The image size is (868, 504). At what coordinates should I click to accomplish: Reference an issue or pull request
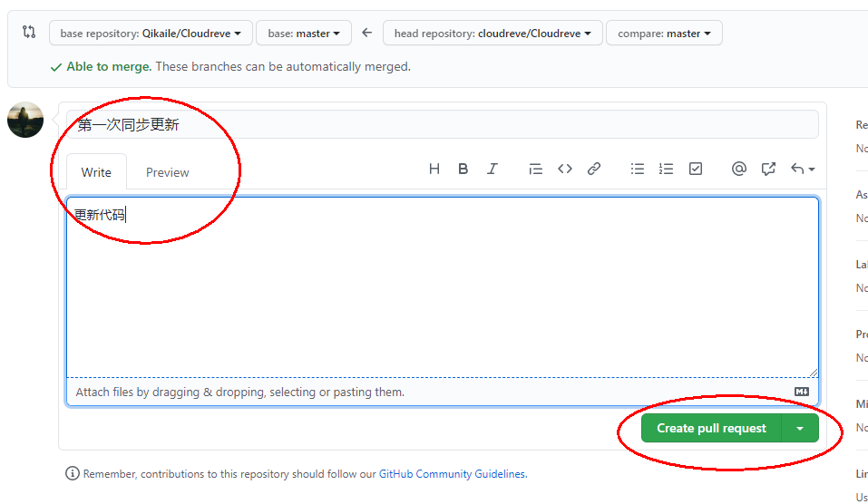pos(768,169)
